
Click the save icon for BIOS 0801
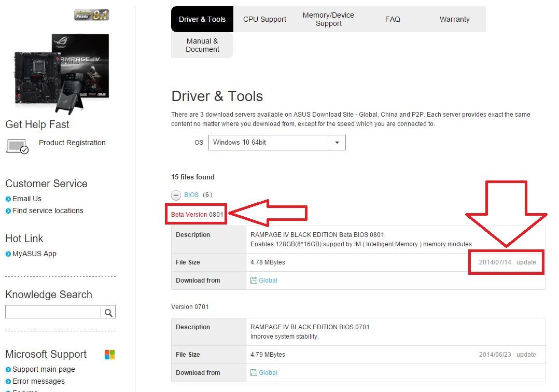click(254, 281)
